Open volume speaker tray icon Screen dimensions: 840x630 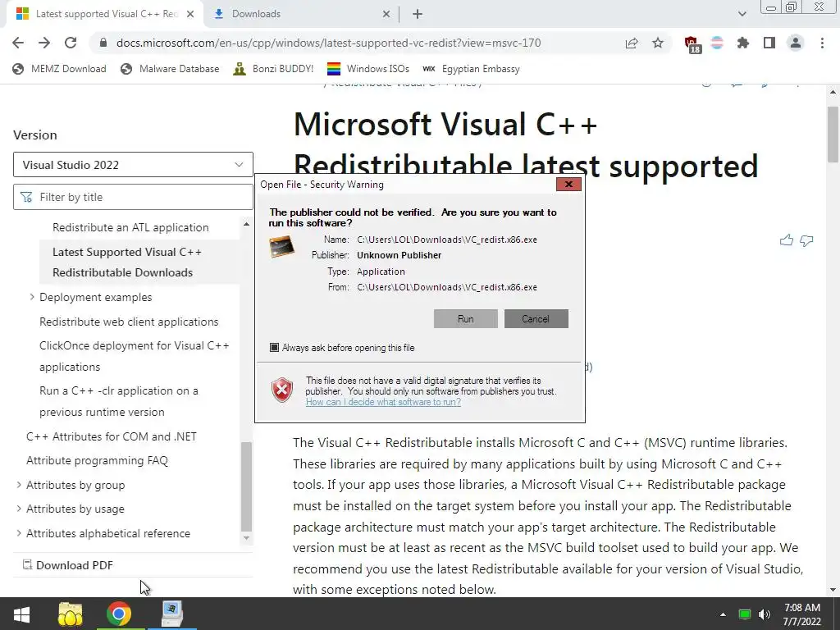point(765,614)
